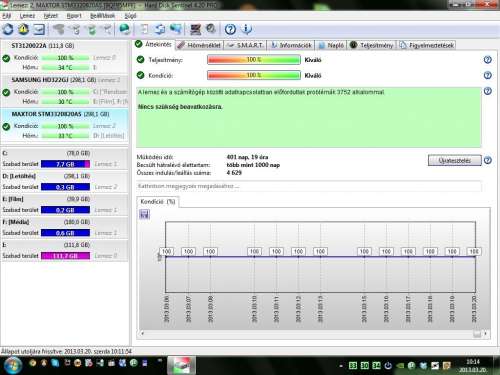Select the ST3120022A disk in the list
Image resolution: width=500 pixels, height=375 pixels.
pos(64,57)
